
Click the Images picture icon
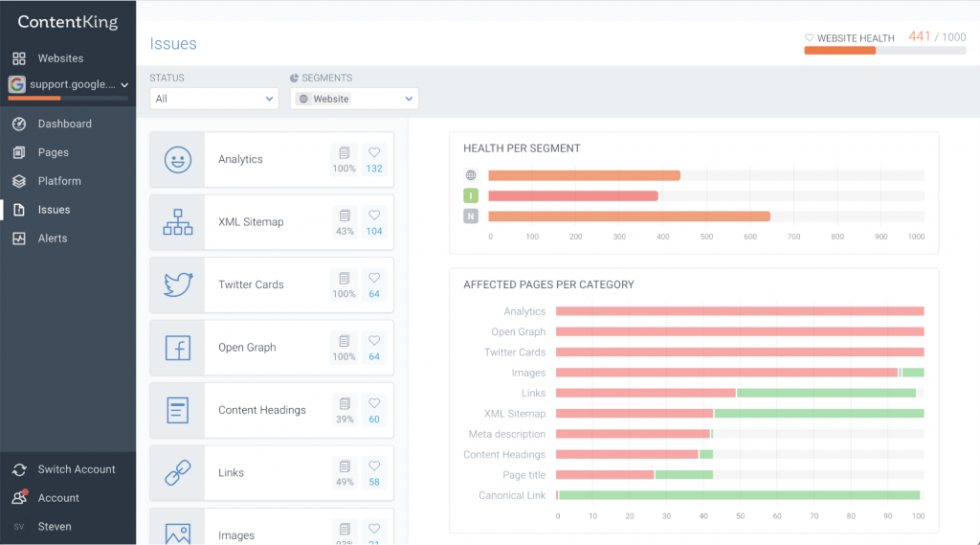(177, 534)
